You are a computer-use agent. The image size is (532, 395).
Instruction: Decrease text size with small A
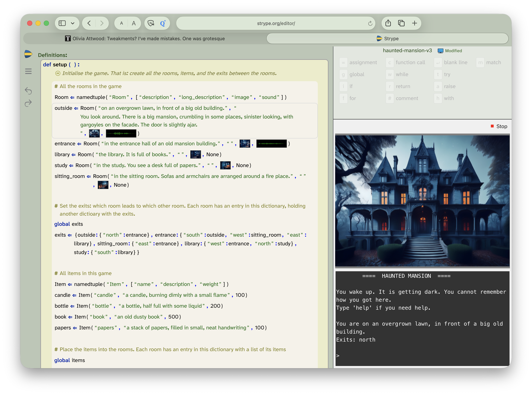coord(122,23)
